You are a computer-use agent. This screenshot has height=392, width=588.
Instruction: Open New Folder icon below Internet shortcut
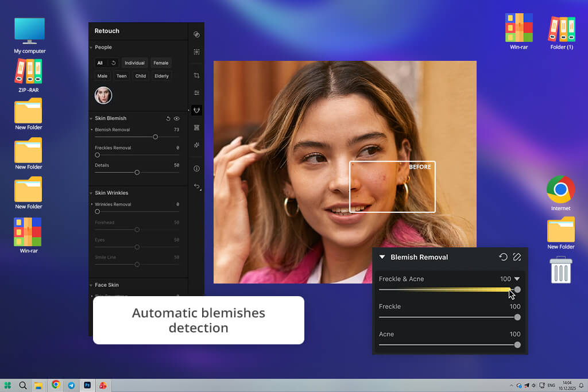click(560, 233)
